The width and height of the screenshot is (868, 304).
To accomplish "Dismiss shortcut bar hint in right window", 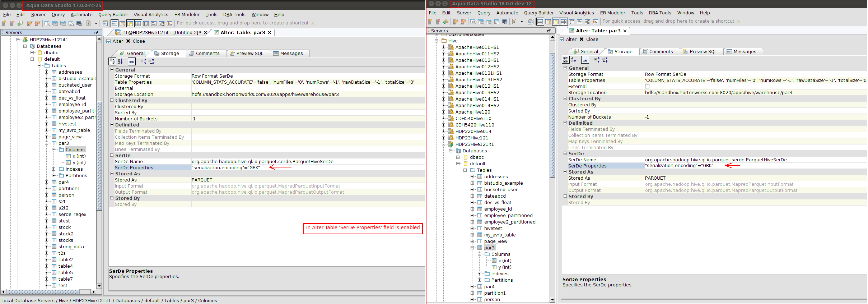I will point(739,22).
